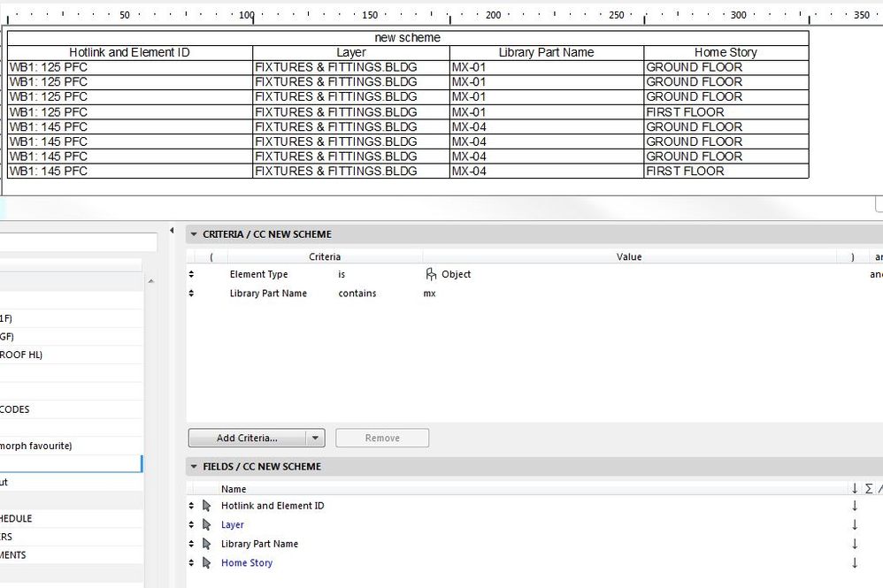Viewport: 883px width, 588px height.
Task: Select the Home Story field name
Action: click(247, 563)
